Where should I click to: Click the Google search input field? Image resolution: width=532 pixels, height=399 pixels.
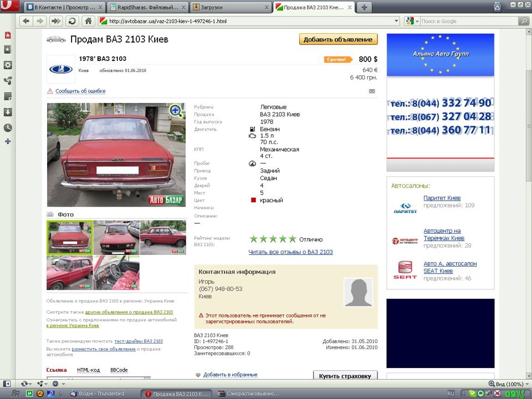coord(469,21)
